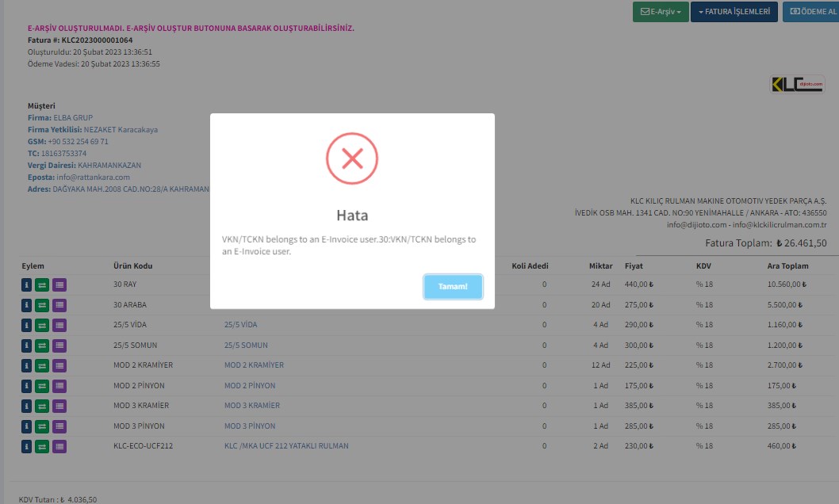Click the ÖDEME AL payment button

tap(810, 13)
